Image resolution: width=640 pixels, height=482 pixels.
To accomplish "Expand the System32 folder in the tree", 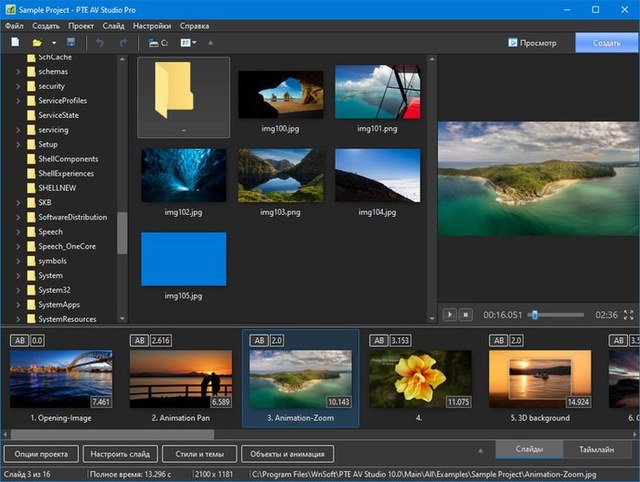I will (x=18, y=290).
